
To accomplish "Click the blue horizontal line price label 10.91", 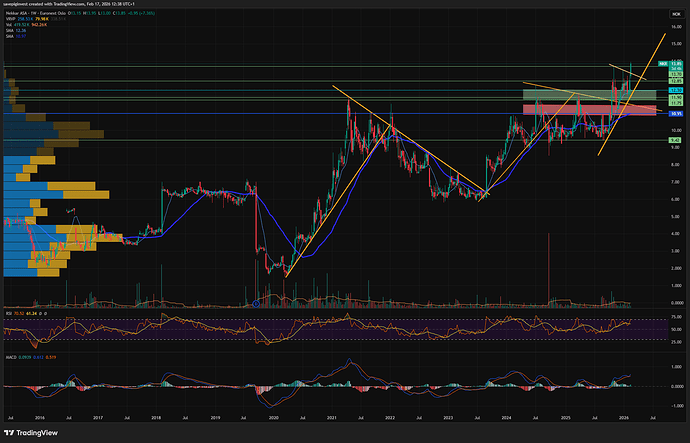I will pyautogui.click(x=675, y=115).
